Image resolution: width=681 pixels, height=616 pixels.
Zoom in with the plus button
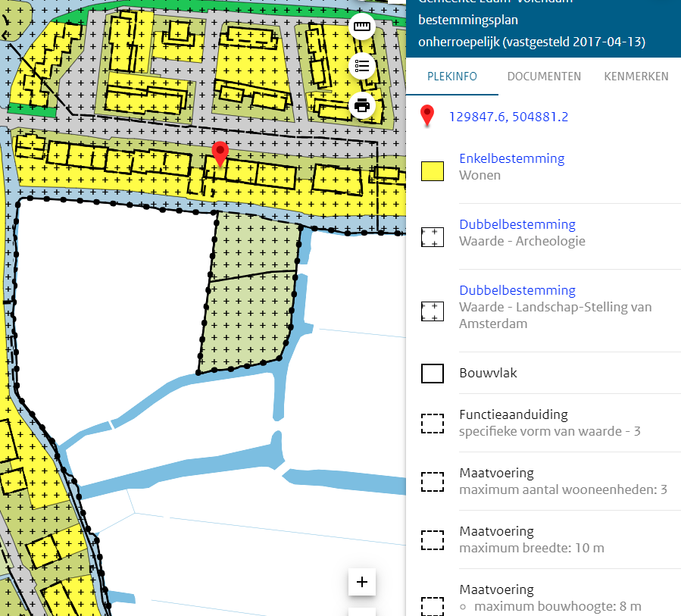coord(362,582)
